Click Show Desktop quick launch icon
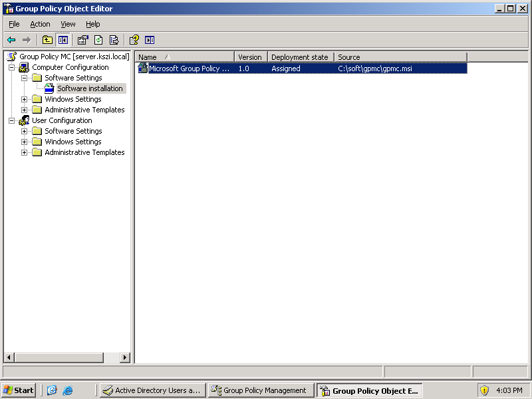The width and height of the screenshot is (532, 399). (x=52, y=390)
